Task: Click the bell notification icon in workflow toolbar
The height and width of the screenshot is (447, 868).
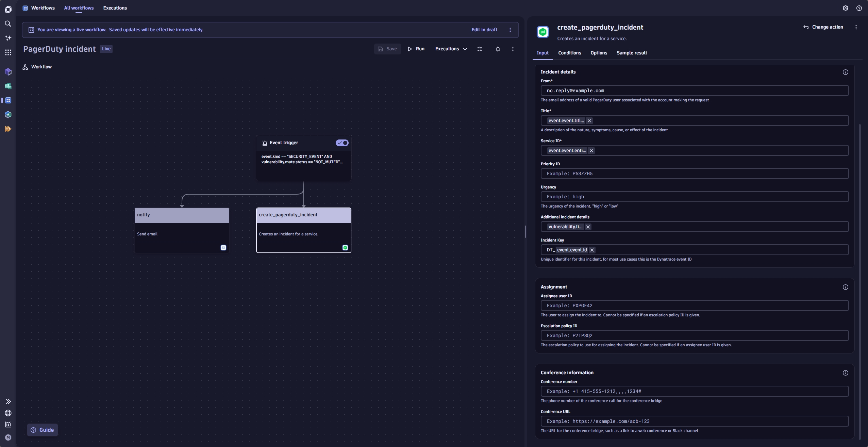Action: [x=498, y=49]
